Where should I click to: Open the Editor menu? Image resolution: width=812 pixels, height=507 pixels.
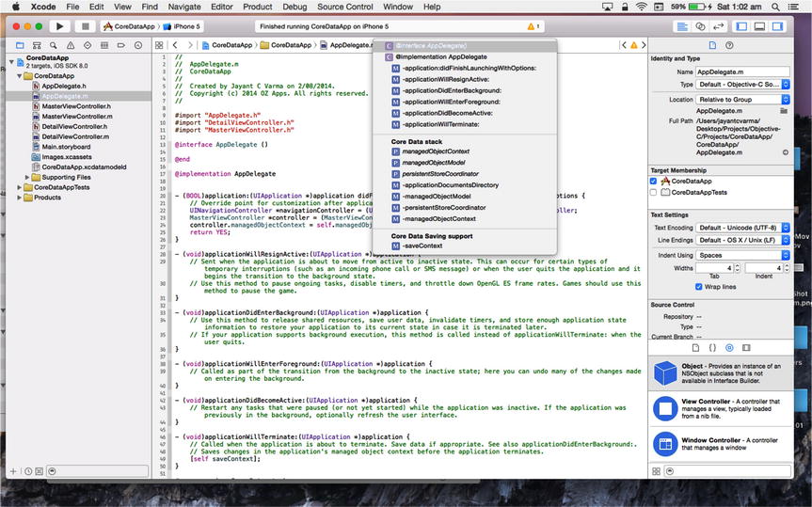click(x=222, y=7)
